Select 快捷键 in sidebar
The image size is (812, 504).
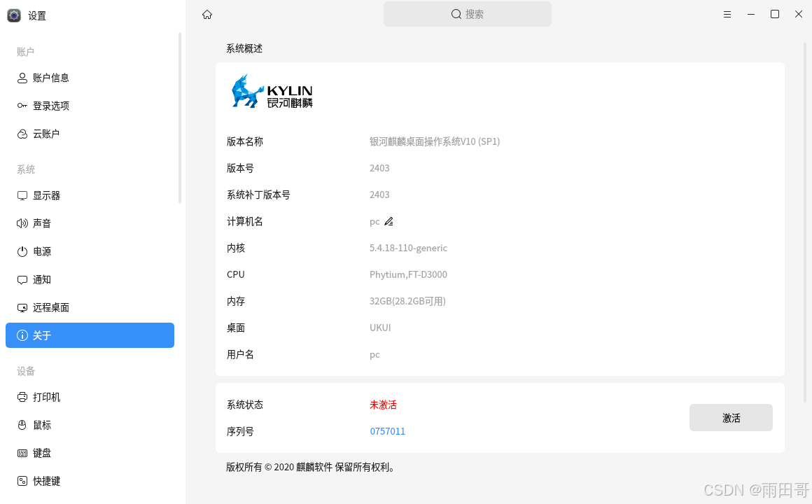click(90, 481)
